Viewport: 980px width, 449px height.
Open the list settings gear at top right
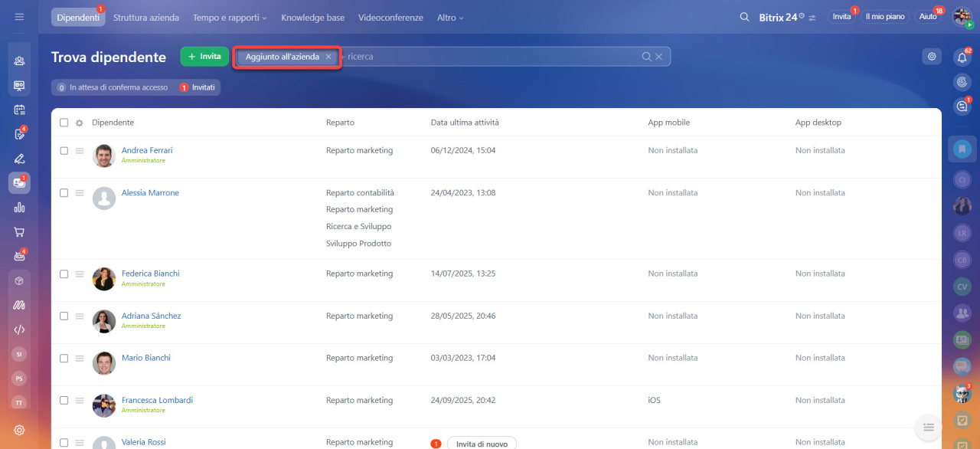(x=931, y=56)
